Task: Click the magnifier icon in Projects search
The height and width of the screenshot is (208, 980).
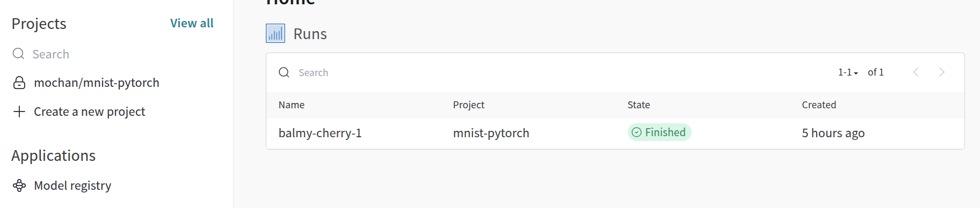Action: (19, 54)
